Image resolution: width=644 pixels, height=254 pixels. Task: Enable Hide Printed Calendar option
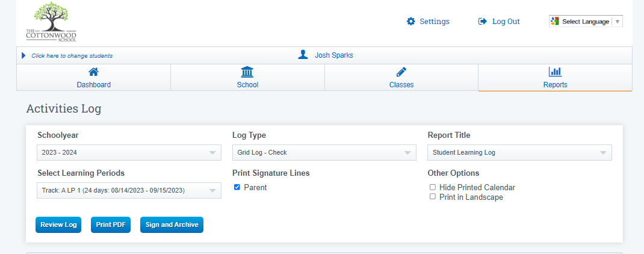click(433, 187)
